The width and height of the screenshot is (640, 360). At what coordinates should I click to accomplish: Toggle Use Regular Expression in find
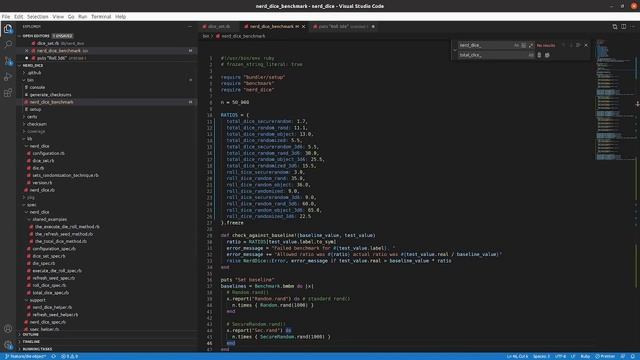[531, 45]
